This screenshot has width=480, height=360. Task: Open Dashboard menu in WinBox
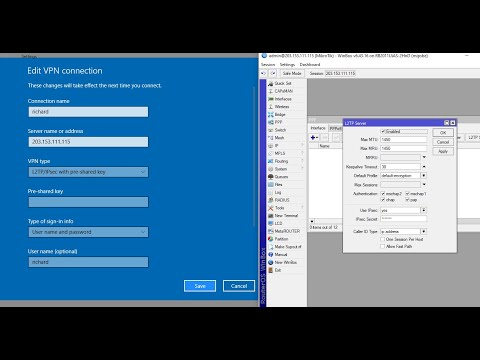pyautogui.click(x=310, y=65)
